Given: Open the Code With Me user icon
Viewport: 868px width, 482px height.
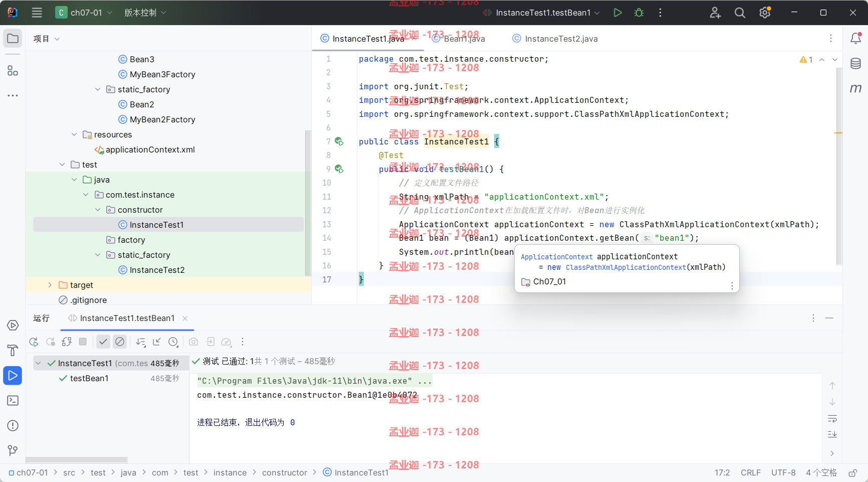Looking at the screenshot, I should 715,13.
